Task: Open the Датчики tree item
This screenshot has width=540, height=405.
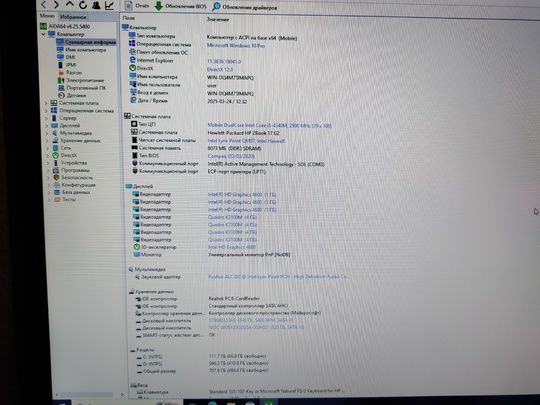Action: tap(72, 95)
